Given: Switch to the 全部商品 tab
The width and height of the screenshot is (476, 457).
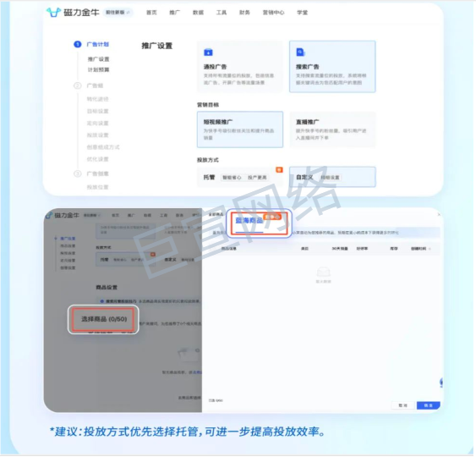Looking at the screenshot, I should coord(216,214).
